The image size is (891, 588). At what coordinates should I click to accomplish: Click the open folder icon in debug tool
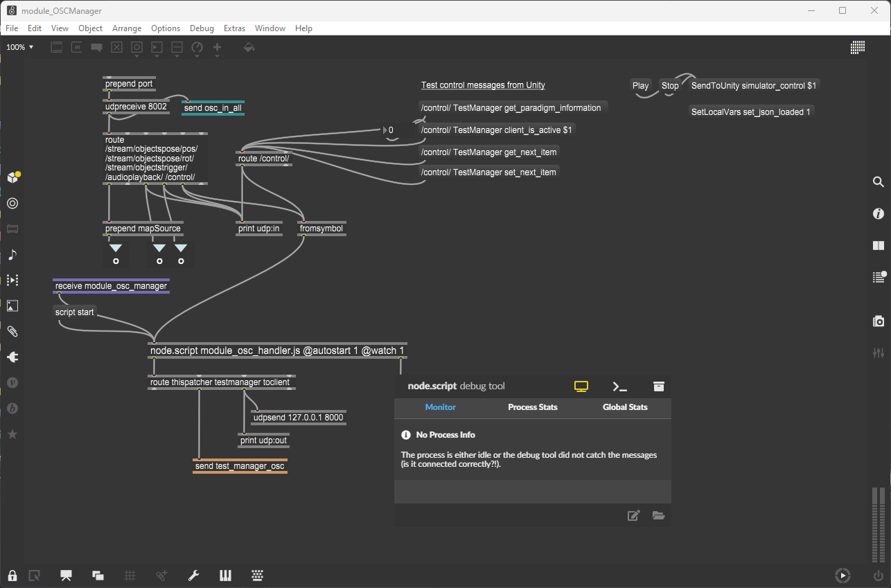pyautogui.click(x=658, y=515)
